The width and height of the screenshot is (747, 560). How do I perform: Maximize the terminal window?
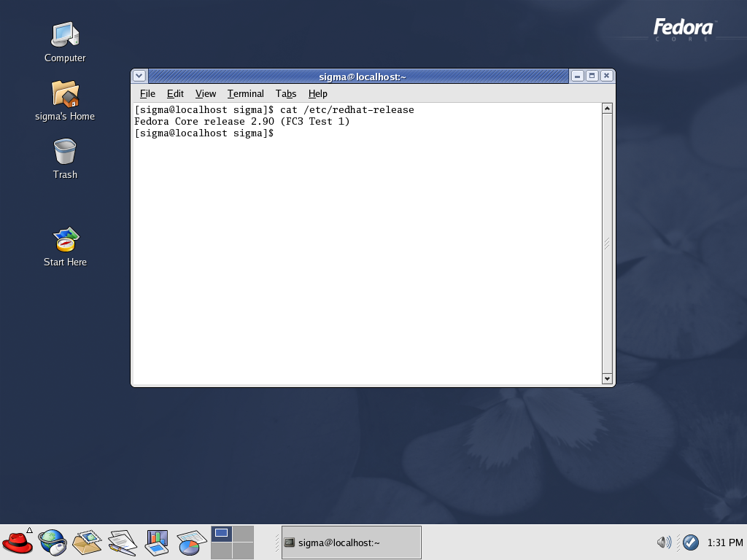[x=592, y=76]
